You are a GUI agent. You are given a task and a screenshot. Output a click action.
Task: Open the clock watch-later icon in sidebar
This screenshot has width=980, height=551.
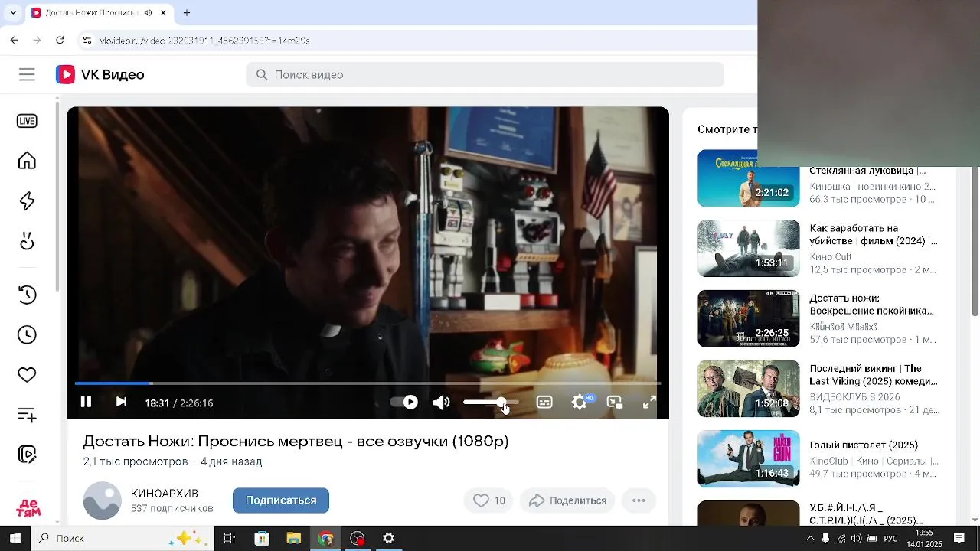tap(27, 334)
